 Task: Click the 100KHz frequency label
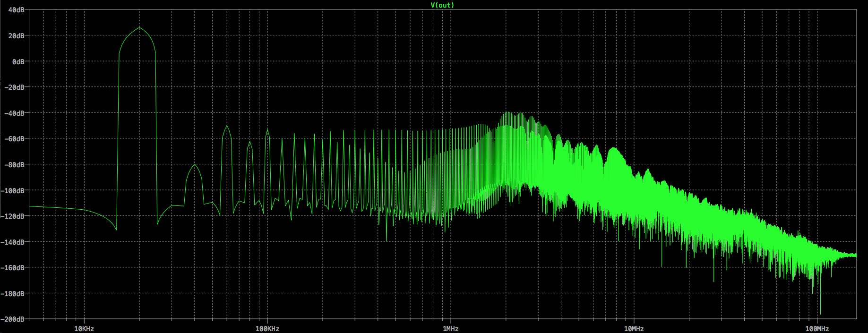(x=267, y=328)
